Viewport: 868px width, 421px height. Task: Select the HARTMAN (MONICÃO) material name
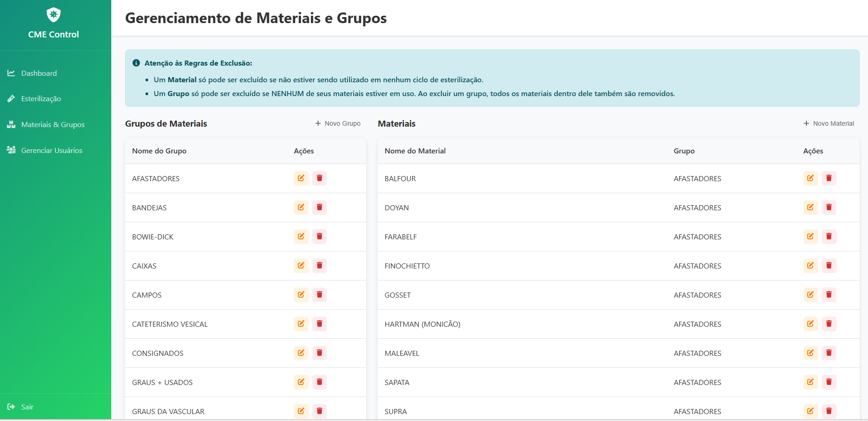click(422, 324)
